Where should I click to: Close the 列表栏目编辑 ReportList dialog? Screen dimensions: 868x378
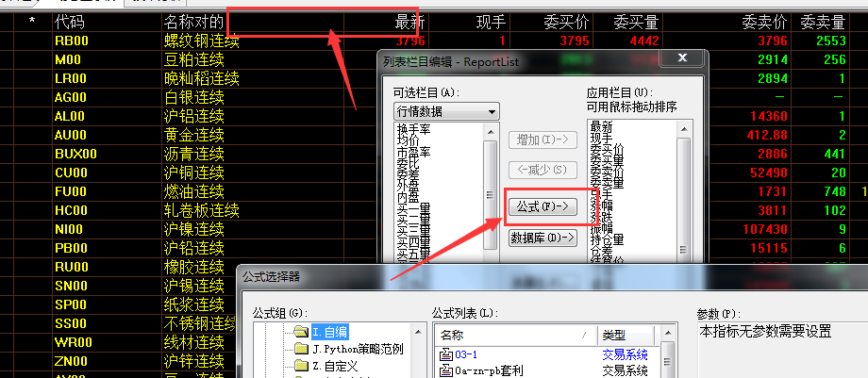(x=682, y=58)
